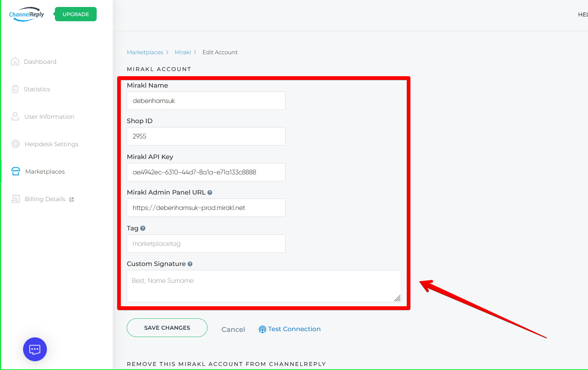588x370 pixels.
Task: Click the ChannelReply logo
Action: [x=26, y=14]
